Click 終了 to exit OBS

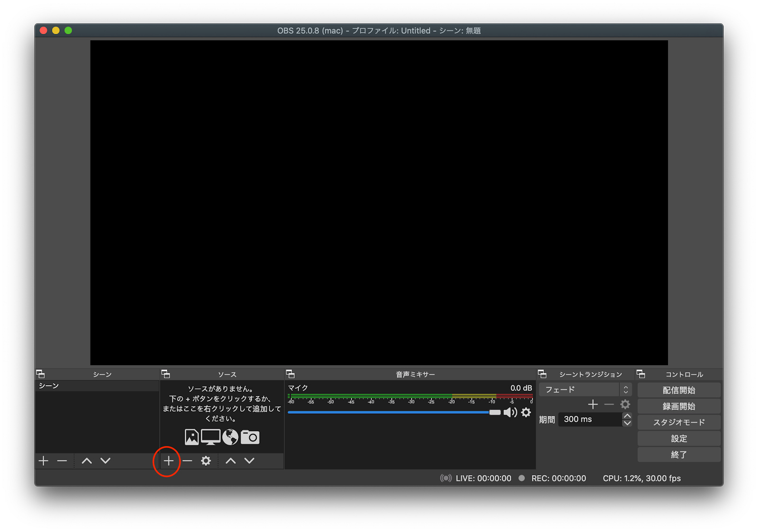point(679,455)
